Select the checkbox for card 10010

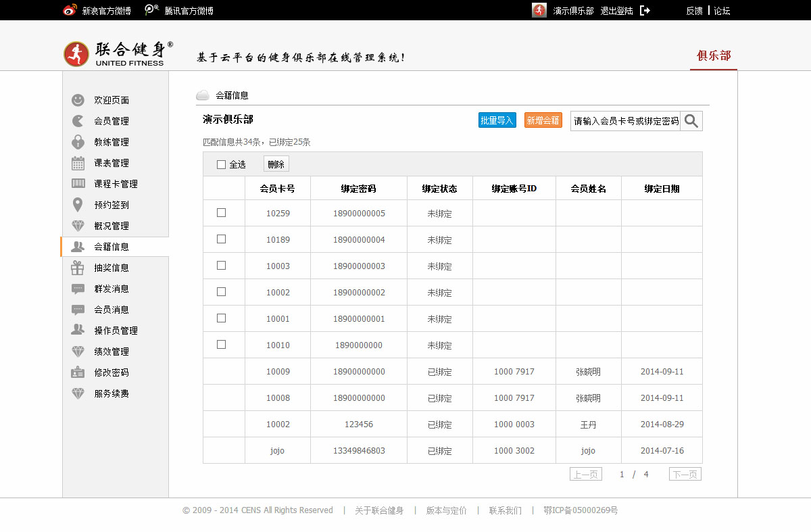(221, 345)
